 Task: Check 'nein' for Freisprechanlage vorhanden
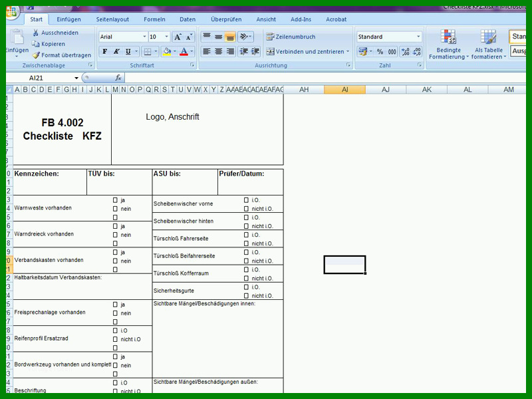click(115, 313)
